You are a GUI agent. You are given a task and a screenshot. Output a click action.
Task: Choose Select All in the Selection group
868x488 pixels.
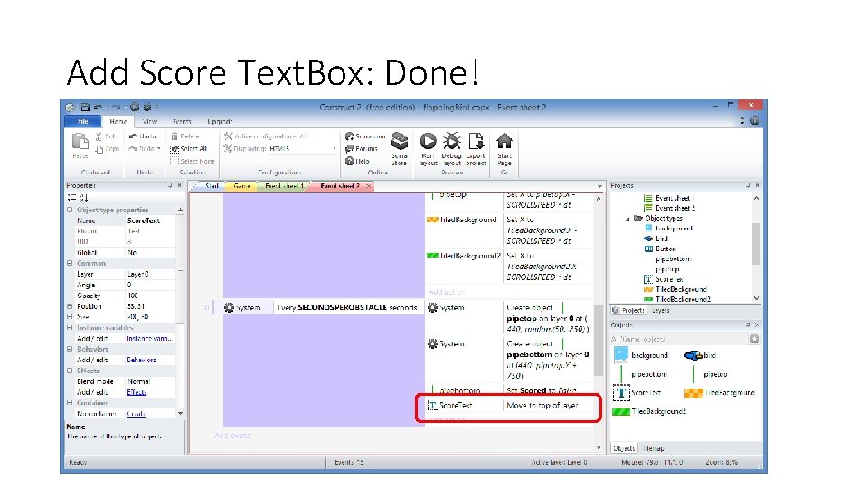[x=188, y=149]
